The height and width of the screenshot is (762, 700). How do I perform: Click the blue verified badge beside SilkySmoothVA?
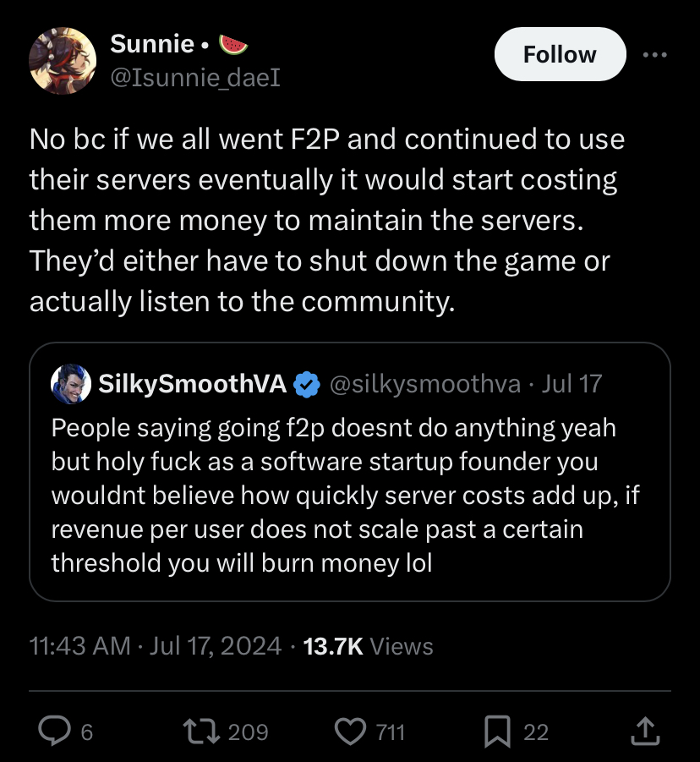pos(306,385)
